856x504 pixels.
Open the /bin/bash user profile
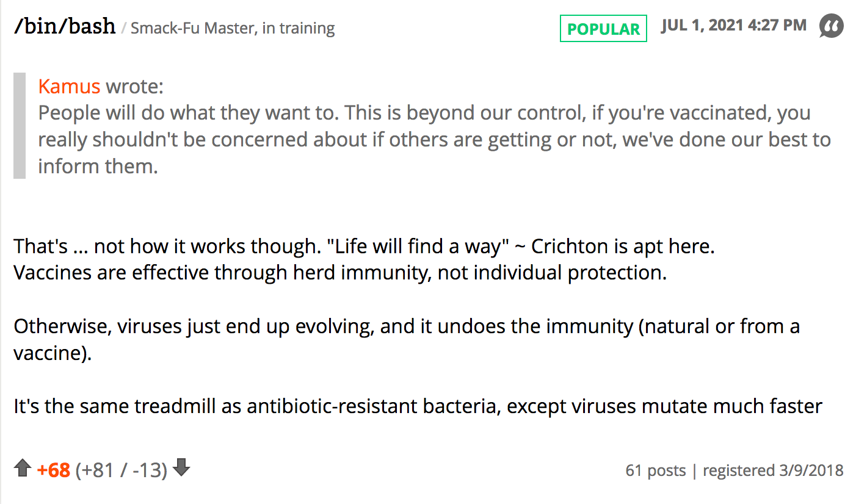(x=65, y=26)
